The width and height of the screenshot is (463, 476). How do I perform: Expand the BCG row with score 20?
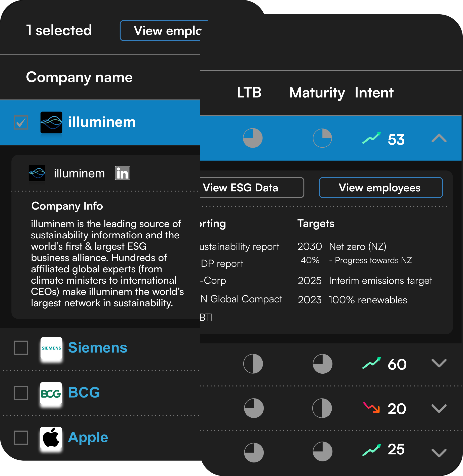439,408
